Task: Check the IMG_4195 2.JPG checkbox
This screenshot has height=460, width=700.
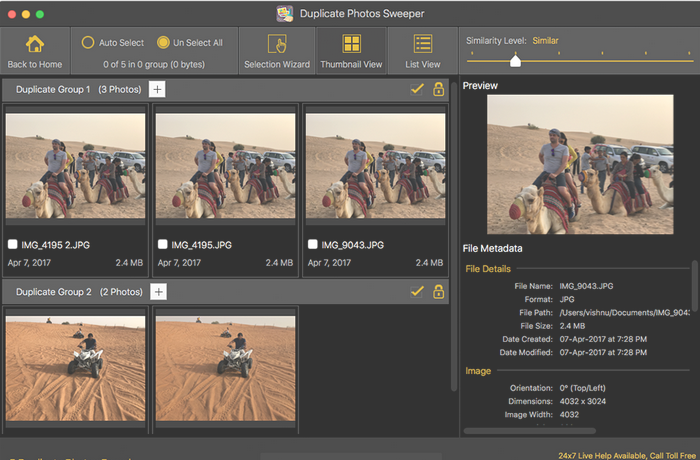Action: (12, 244)
